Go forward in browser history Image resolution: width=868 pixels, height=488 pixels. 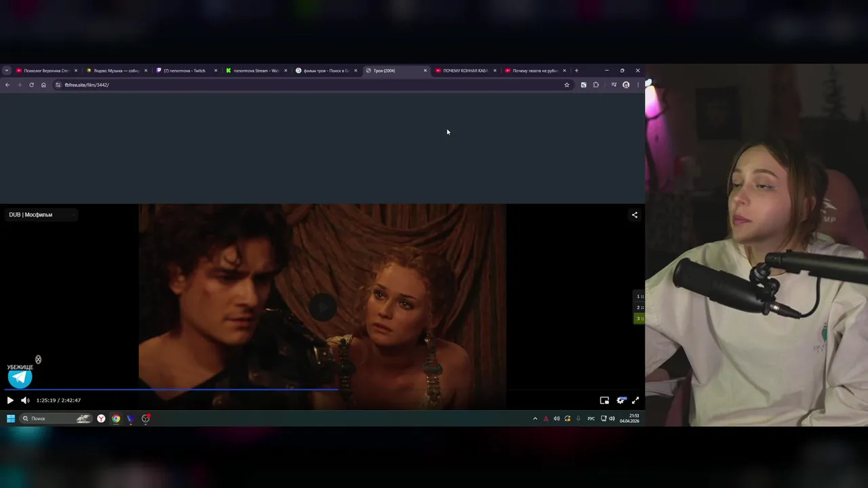19,85
